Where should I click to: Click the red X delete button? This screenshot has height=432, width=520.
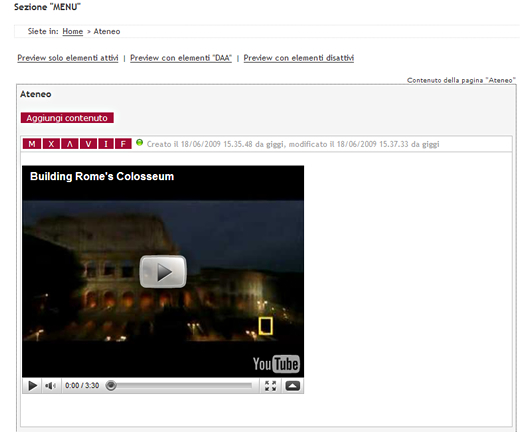[51, 144]
